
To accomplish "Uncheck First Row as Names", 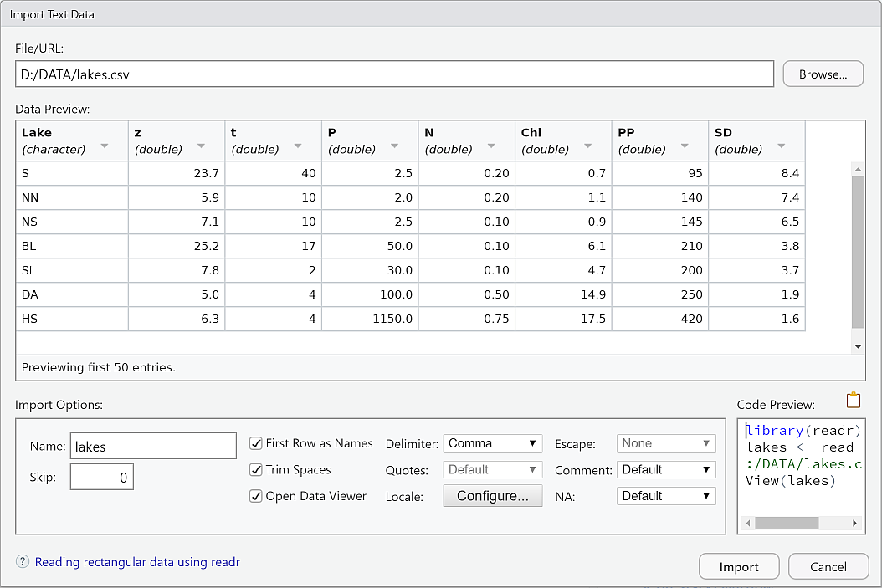I will (256, 444).
